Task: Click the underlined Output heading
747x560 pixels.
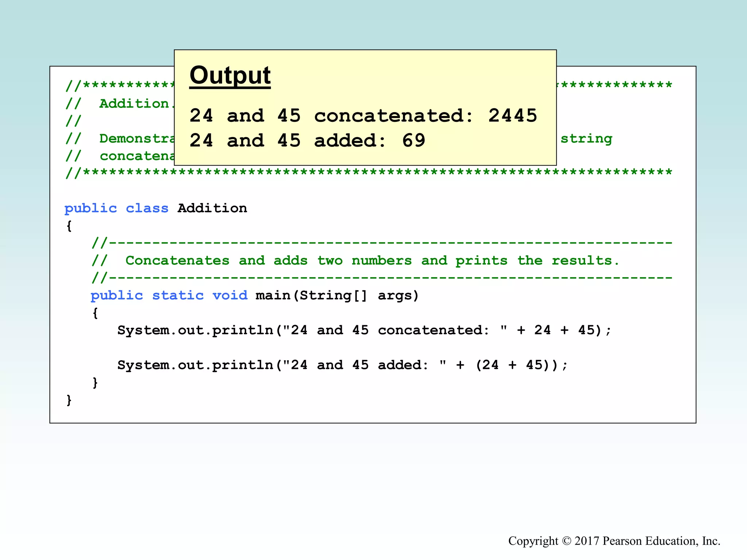Action: click(230, 76)
